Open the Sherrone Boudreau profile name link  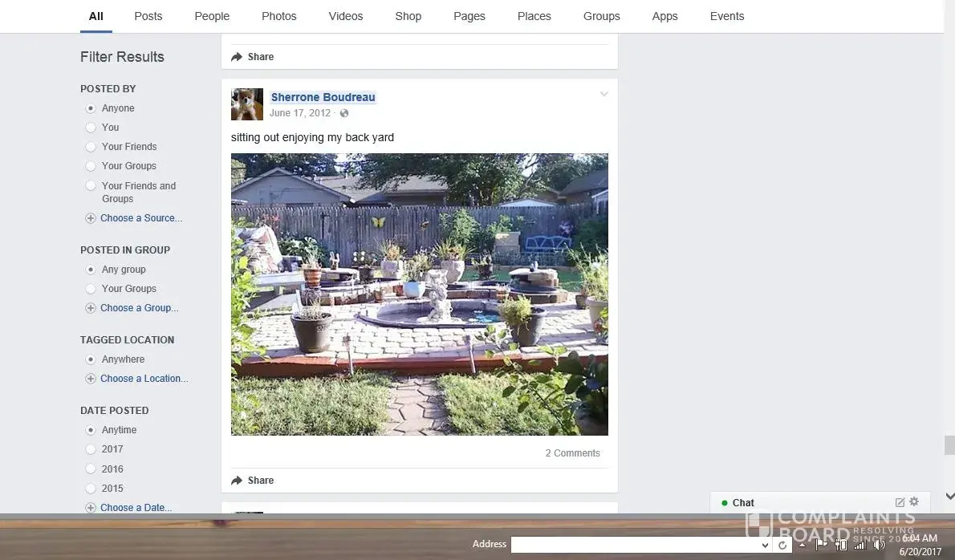pos(323,97)
